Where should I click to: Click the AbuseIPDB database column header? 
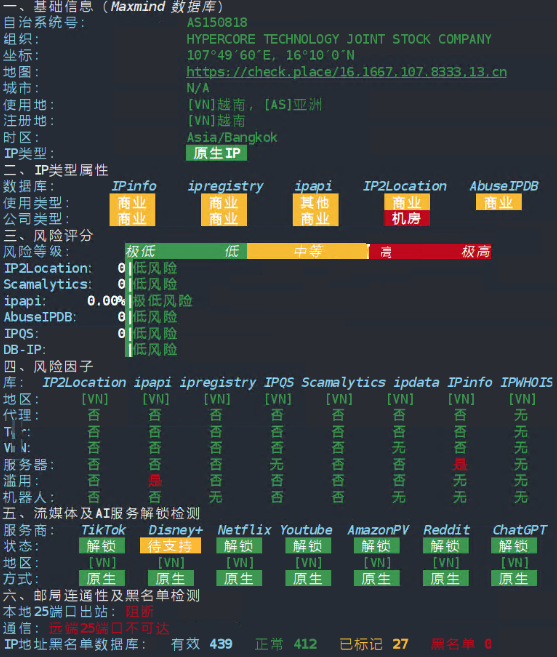point(504,186)
